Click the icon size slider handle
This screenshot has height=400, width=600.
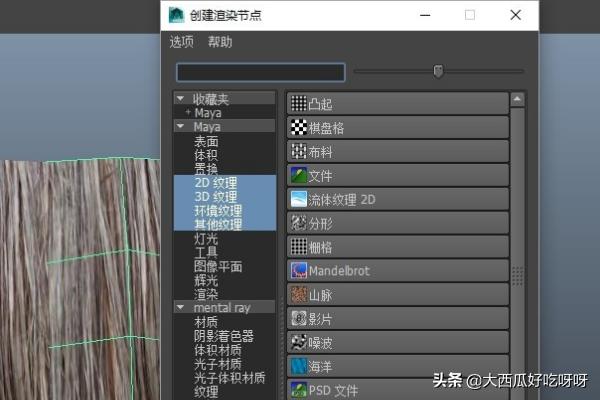tap(438, 71)
